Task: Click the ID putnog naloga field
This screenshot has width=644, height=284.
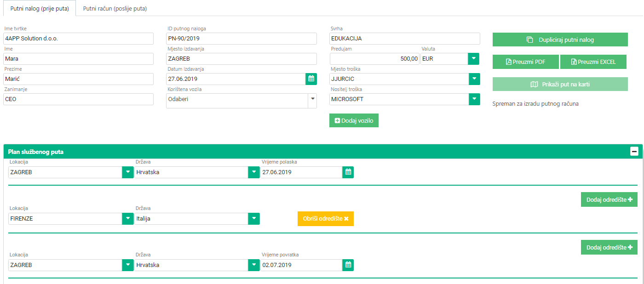Action: click(x=241, y=39)
